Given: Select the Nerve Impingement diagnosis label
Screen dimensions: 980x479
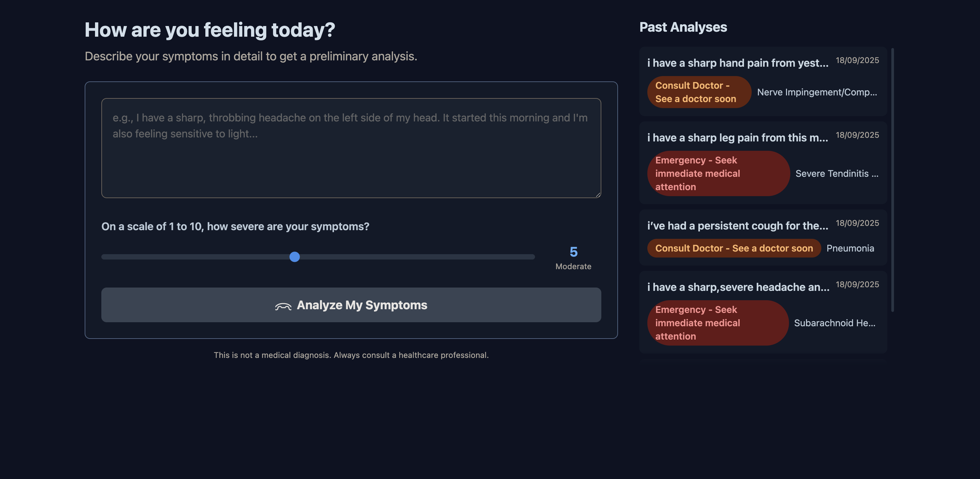Looking at the screenshot, I should tap(816, 92).
